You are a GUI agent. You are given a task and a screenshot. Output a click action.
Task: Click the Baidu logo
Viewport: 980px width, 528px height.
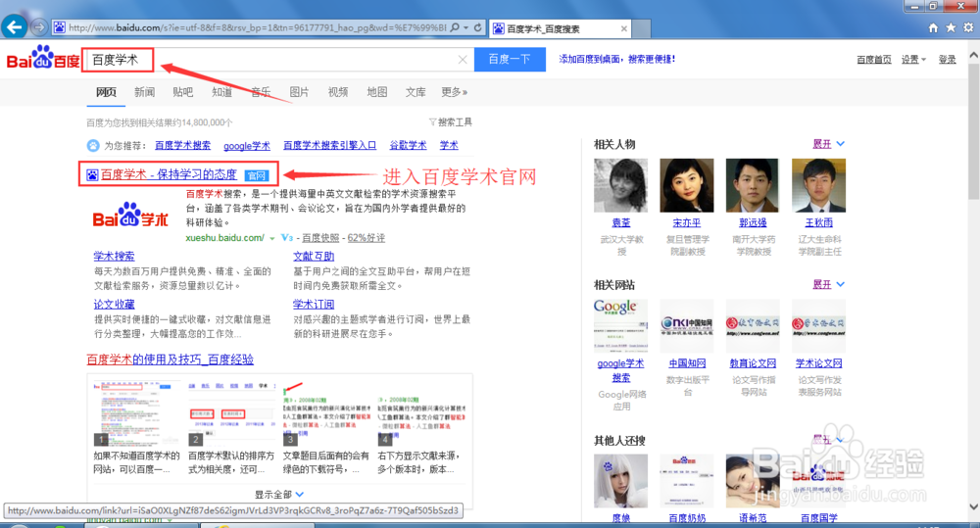[x=43, y=58]
